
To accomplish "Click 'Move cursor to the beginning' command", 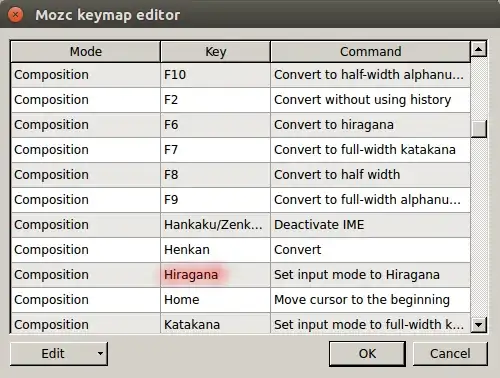I will pyautogui.click(x=370, y=300).
